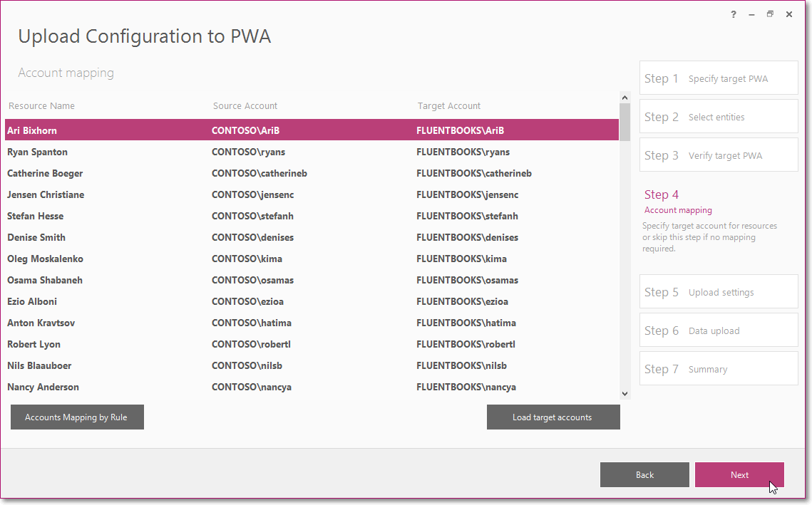Click the Next button
812x505 pixels.
[739, 474]
